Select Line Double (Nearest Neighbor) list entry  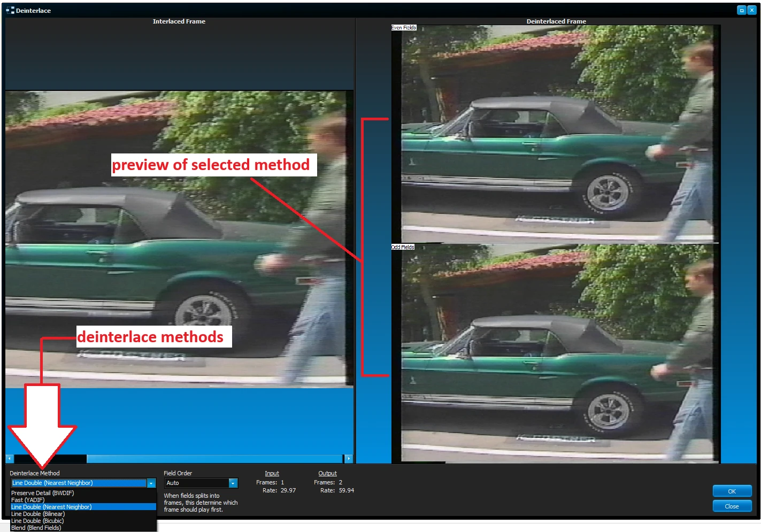pyautogui.click(x=83, y=507)
